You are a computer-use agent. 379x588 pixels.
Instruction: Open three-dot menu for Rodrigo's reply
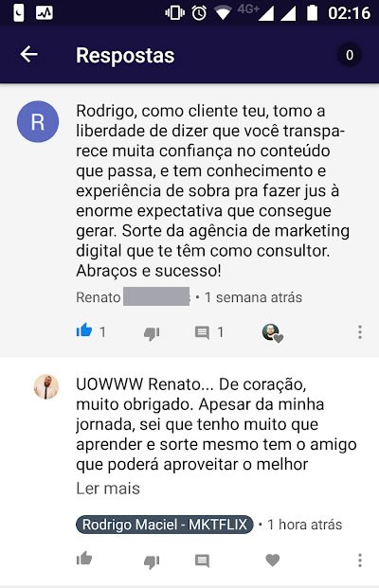(360, 561)
